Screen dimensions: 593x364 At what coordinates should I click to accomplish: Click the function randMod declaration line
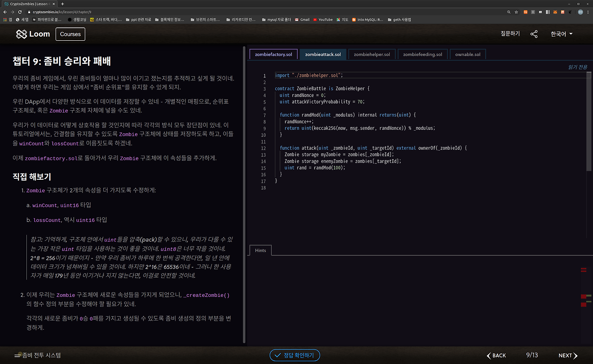[x=348, y=115]
